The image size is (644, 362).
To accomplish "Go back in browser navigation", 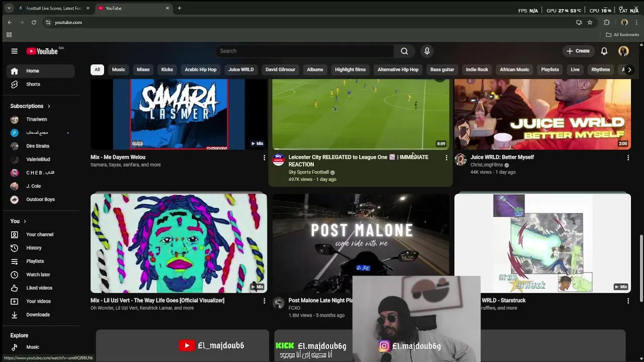I will [x=10, y=22].
